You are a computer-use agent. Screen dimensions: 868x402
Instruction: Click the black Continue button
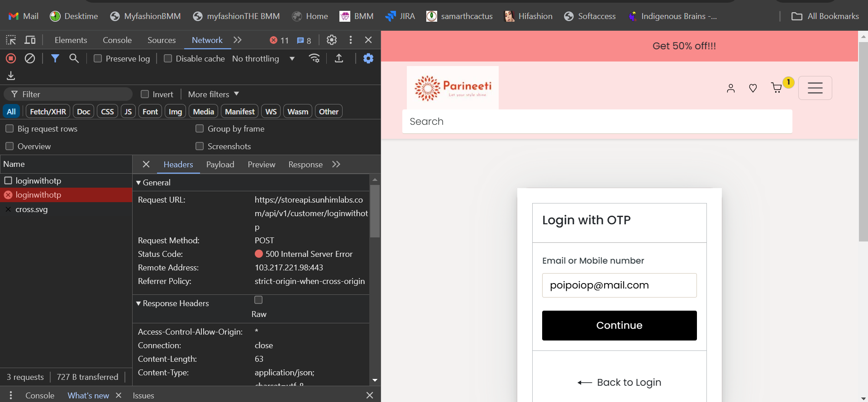click(619, 326)
